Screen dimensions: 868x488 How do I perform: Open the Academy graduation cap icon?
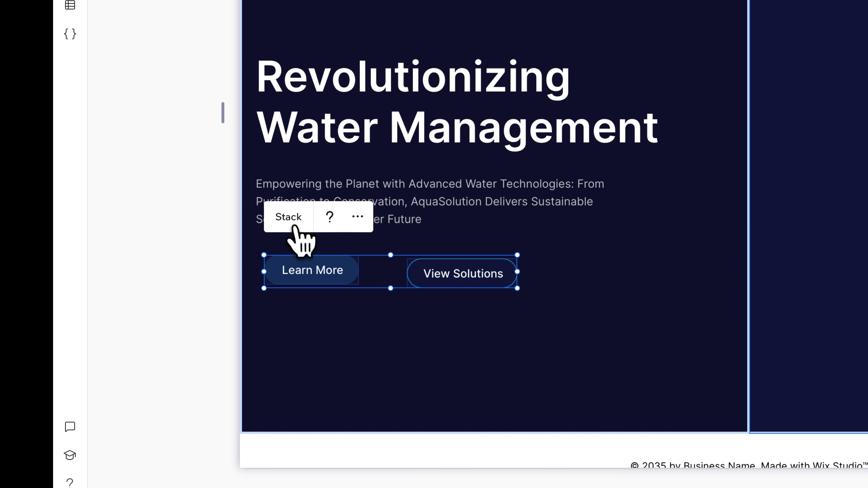point(70,455)
